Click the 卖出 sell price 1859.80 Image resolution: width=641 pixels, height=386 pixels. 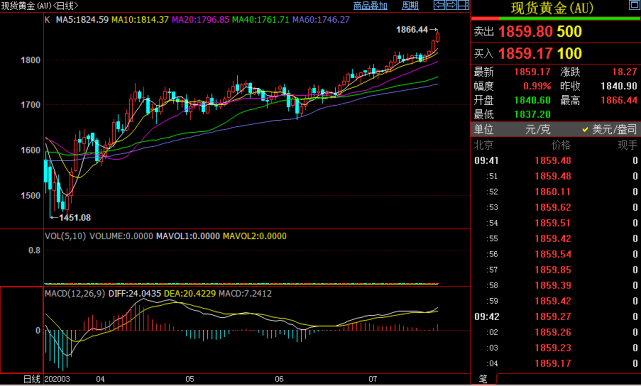click(525, 31)
